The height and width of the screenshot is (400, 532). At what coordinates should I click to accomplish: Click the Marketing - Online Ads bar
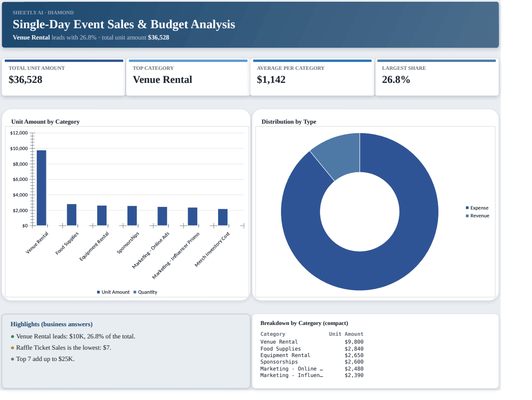(162, 216)
